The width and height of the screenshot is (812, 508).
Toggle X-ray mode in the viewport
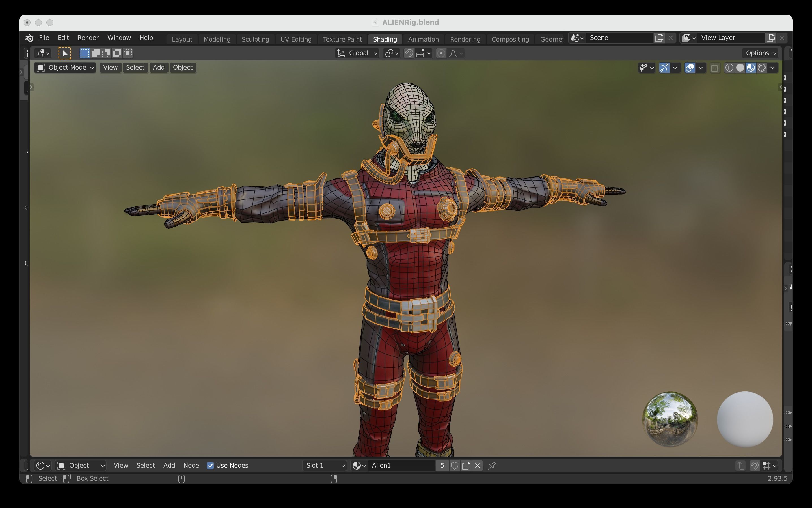[x=715, y=68]
